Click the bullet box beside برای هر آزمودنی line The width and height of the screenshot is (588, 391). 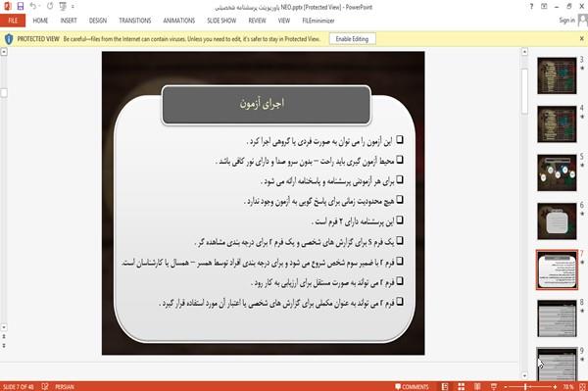(400, 180)
